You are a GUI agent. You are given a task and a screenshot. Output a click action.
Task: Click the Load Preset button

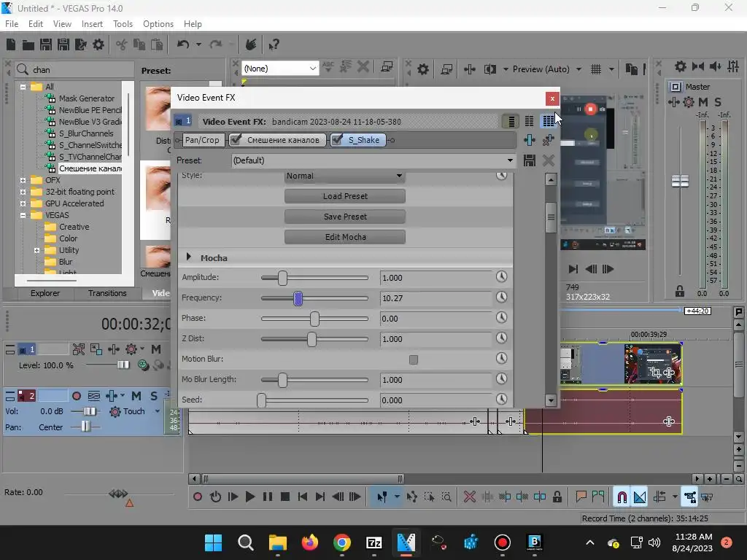[x=345, y=196]
